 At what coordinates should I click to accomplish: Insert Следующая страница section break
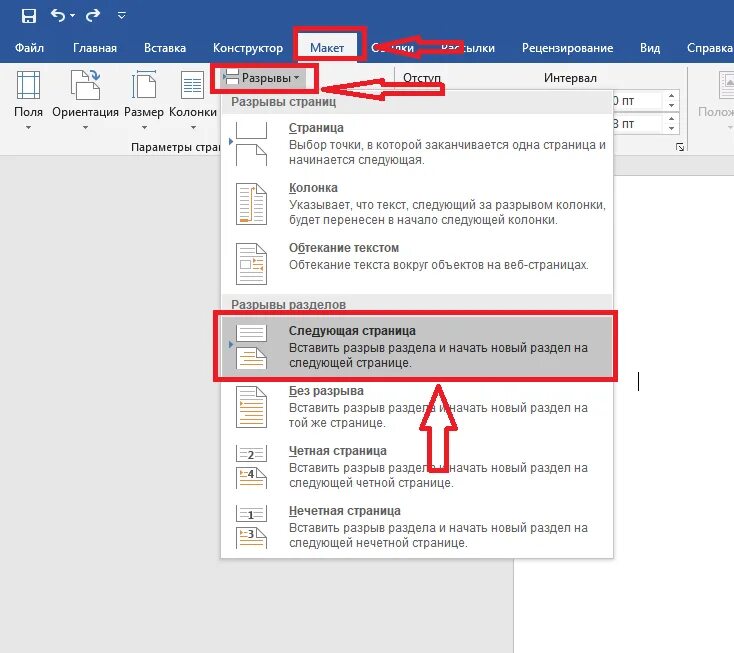point(417,346)
